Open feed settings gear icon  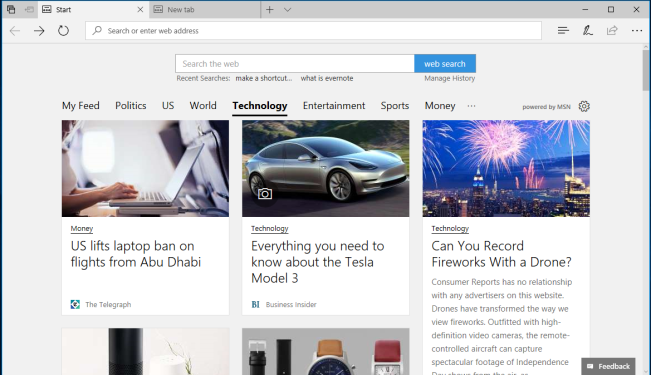(584, 106)
